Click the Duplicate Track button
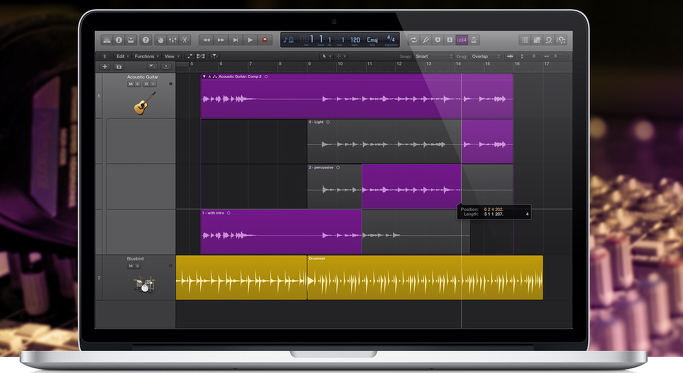The width and height of the screenshot is (683, 373). pos(119,67)
